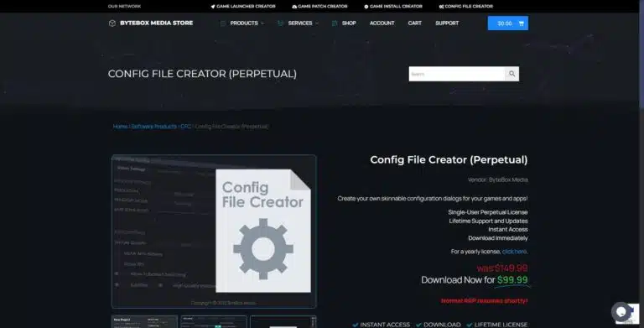Click the page banner title 'CONFIG FILE CREATOR (PERPETUAL)'
This screenshot has height=328, width=644.
point(202,74)
